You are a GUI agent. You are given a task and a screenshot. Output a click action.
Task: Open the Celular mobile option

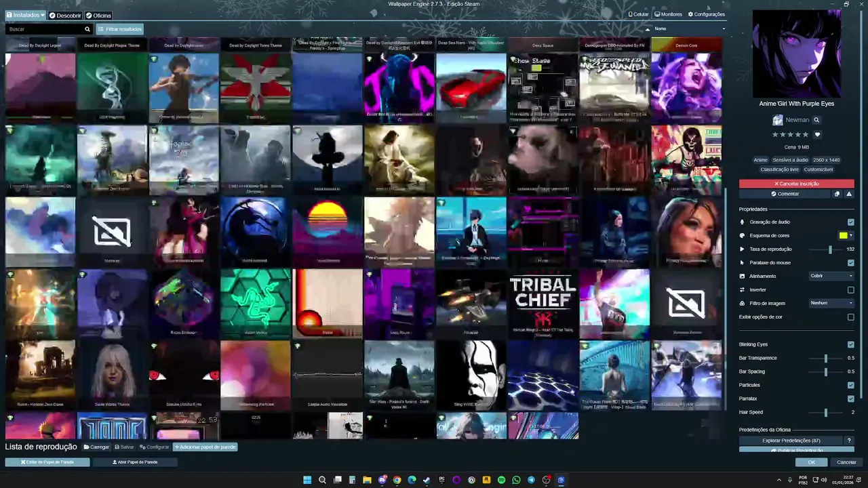[638, 14]
